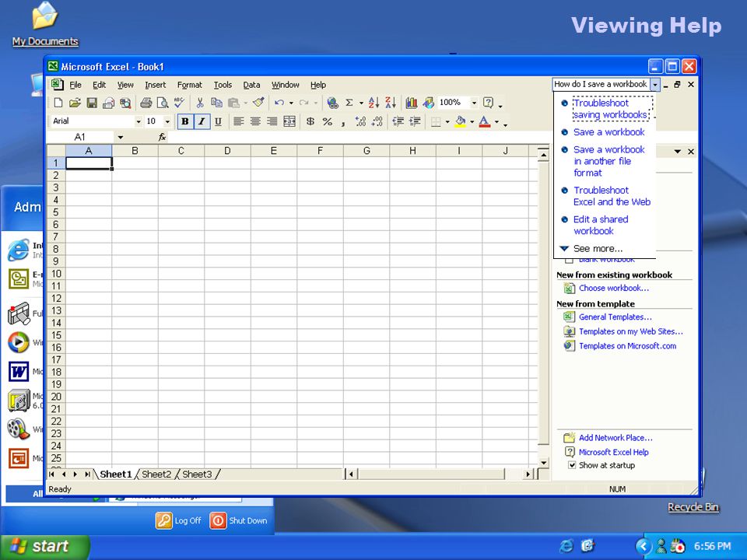Open the task pane menu dropdown arrow
This screenshot has height=560, width=747.
(678, 152)
